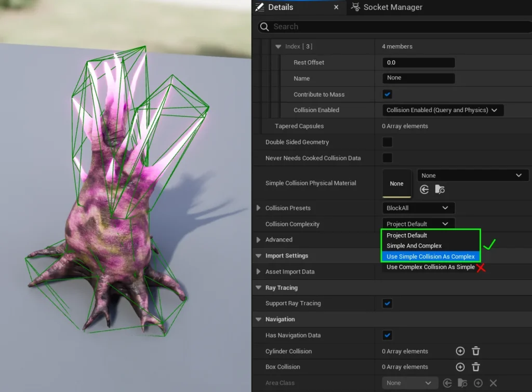The image size is (532, 392).
Task: Browse to physical material in Content Browser
Action: 440,190
